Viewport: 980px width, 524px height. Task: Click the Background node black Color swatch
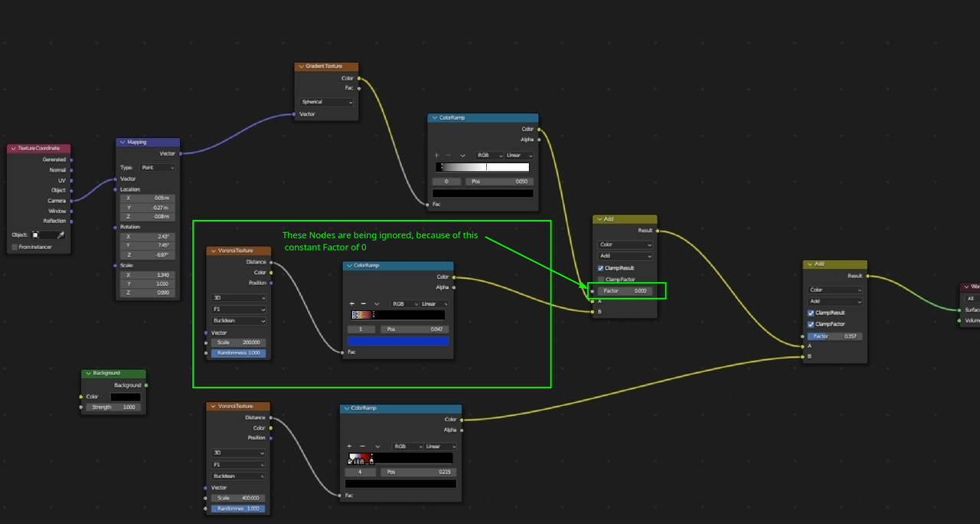pos(126,397)
